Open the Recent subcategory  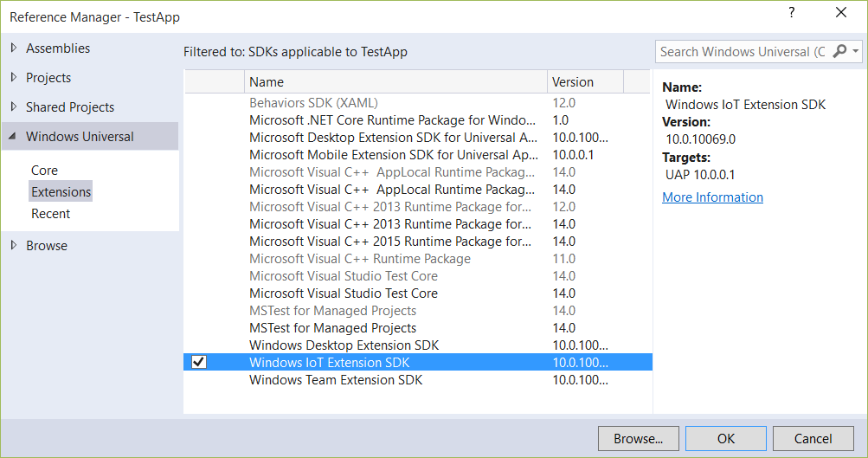[x=50, y=214]
